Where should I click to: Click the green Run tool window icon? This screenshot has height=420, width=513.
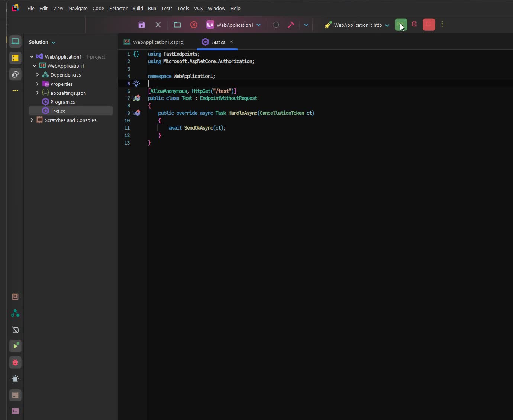click(15, 346)
